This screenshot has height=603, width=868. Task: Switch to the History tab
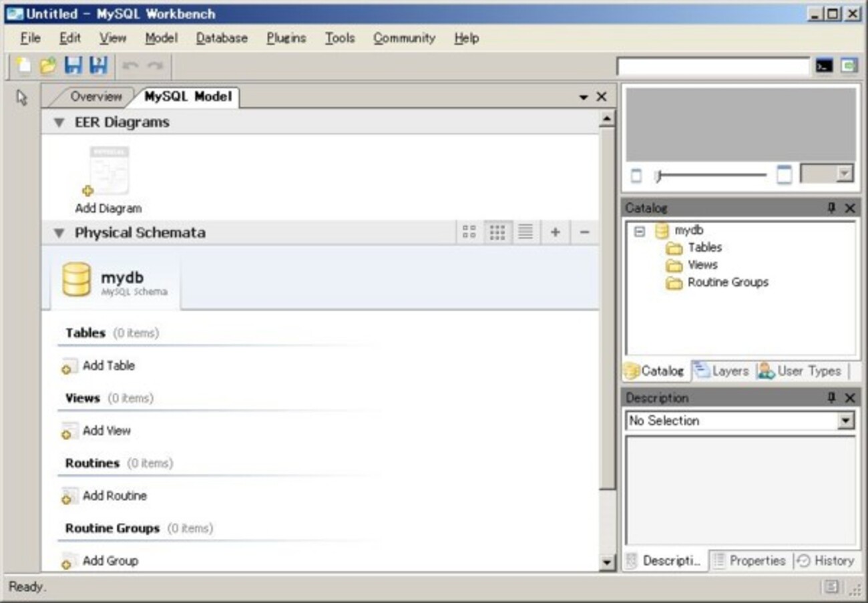pos(826,561)
